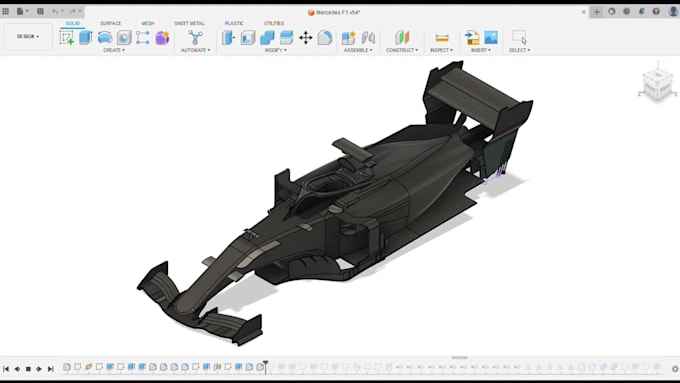Open the Design workspace dropdown

click(28, 36)
